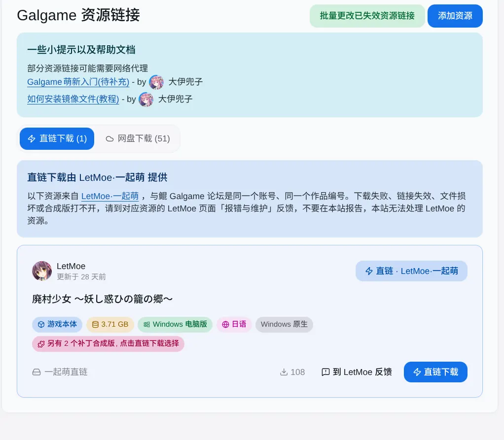Click lightning icon in 直链 · LetMoe·一起萌 badge
504x440 pixels.
tap(369, 271)
